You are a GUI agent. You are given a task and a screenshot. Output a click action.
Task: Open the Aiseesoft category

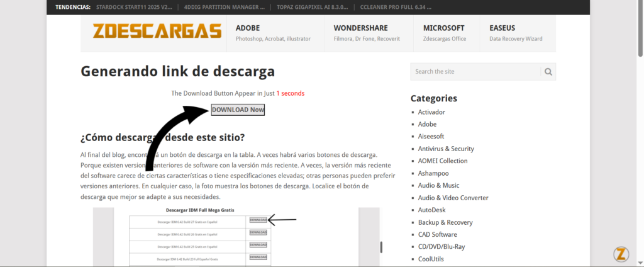point(431,136)
